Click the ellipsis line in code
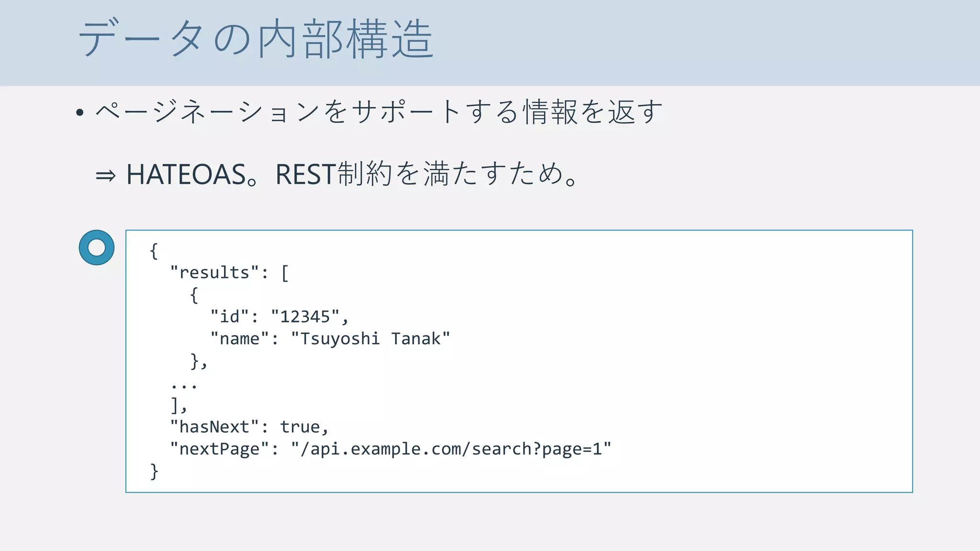980x551 pixels. [x=184, y=386]
